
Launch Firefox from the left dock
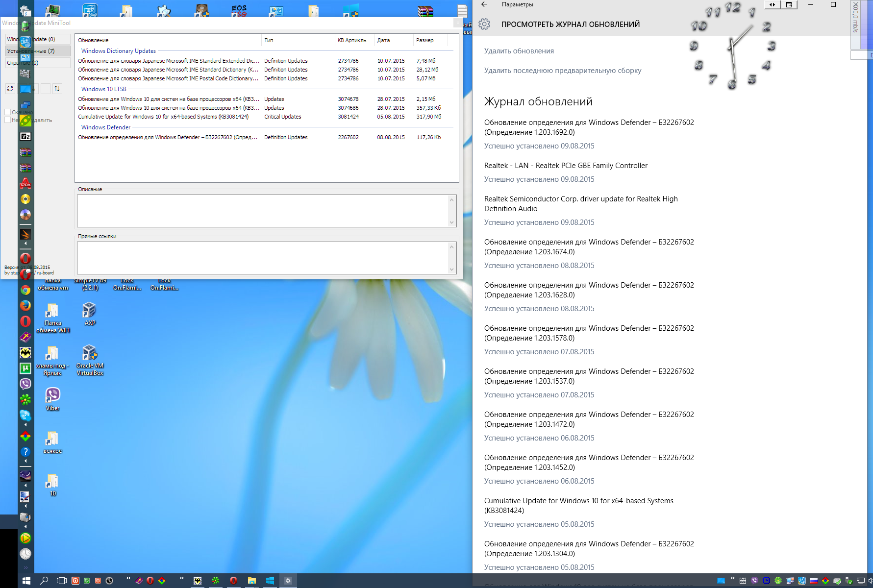25,305
